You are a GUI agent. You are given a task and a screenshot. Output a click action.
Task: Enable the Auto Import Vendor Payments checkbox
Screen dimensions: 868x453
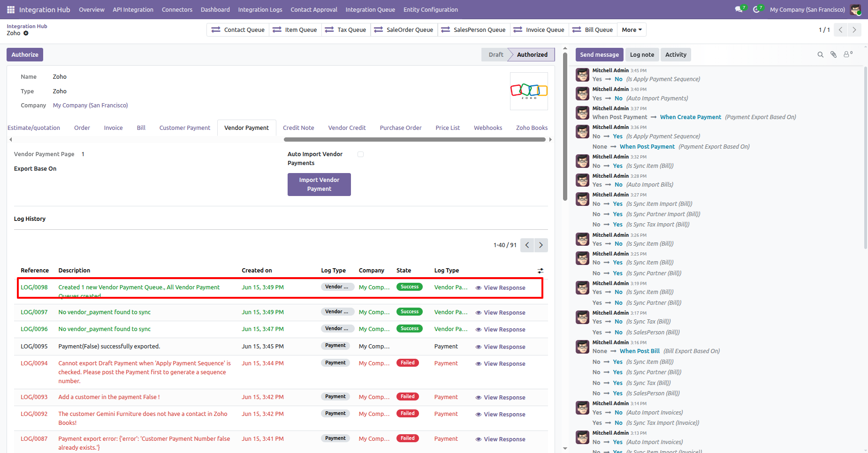(360, 154)
